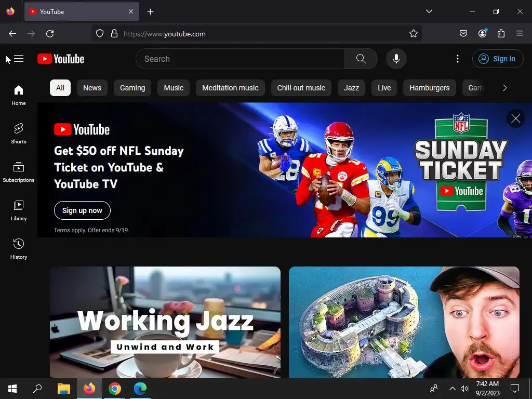Select the Jazz filter chip
The width and height of the screenshot is (532, 399).
click(x=352, y=88)
